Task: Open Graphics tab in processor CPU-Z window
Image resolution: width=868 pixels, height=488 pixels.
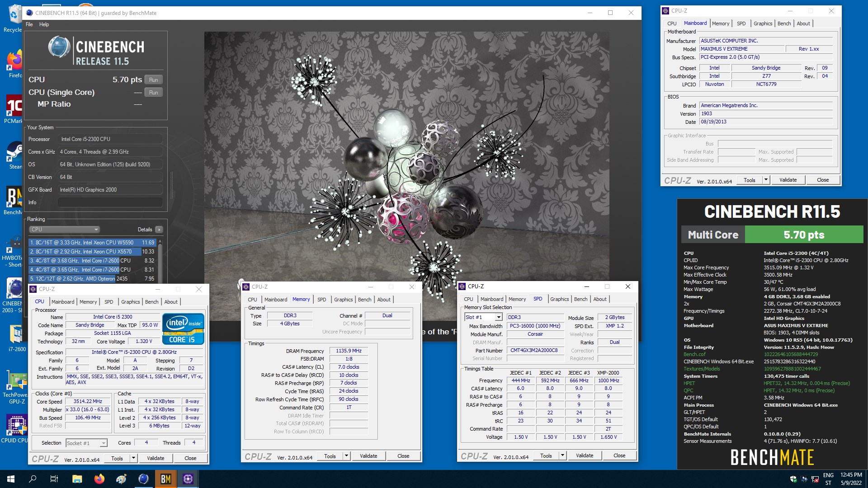Action: coord(131,302)
